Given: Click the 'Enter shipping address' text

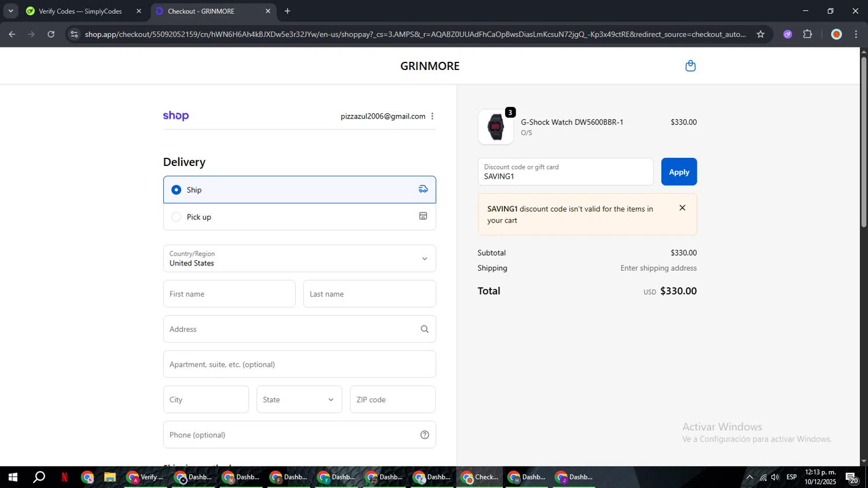Looking at the screenshot, I should [x=659, y=268].
